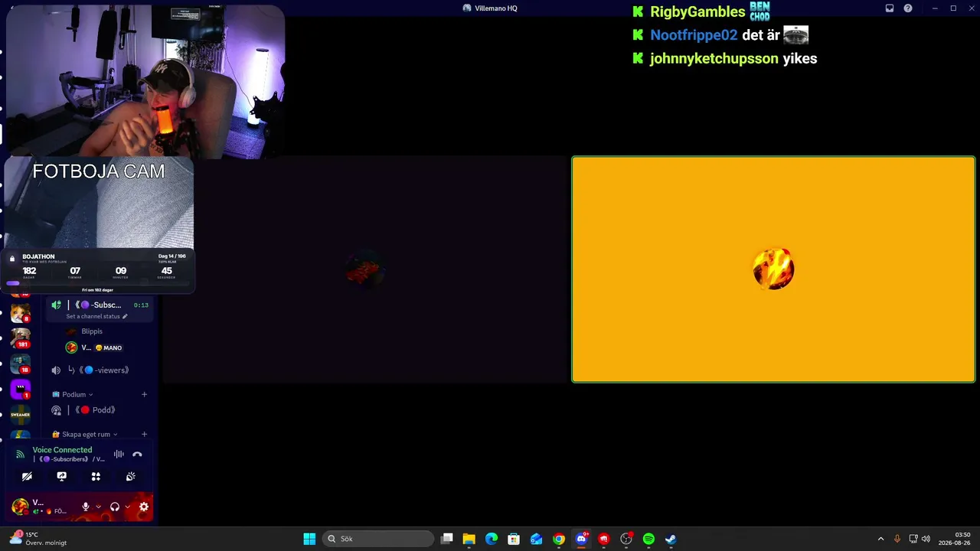980x551 pixels.
Task: Open the soundboard icon
Action: coord(131,476)
